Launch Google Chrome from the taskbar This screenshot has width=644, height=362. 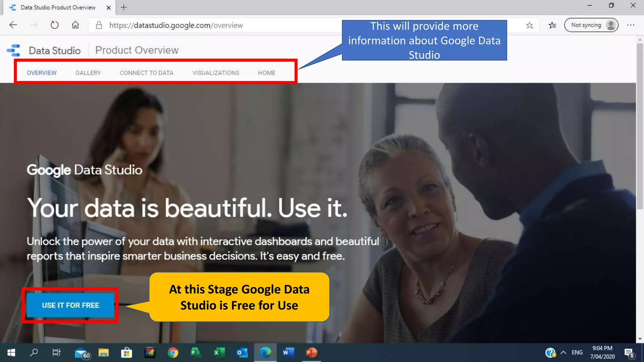point(173,353)
